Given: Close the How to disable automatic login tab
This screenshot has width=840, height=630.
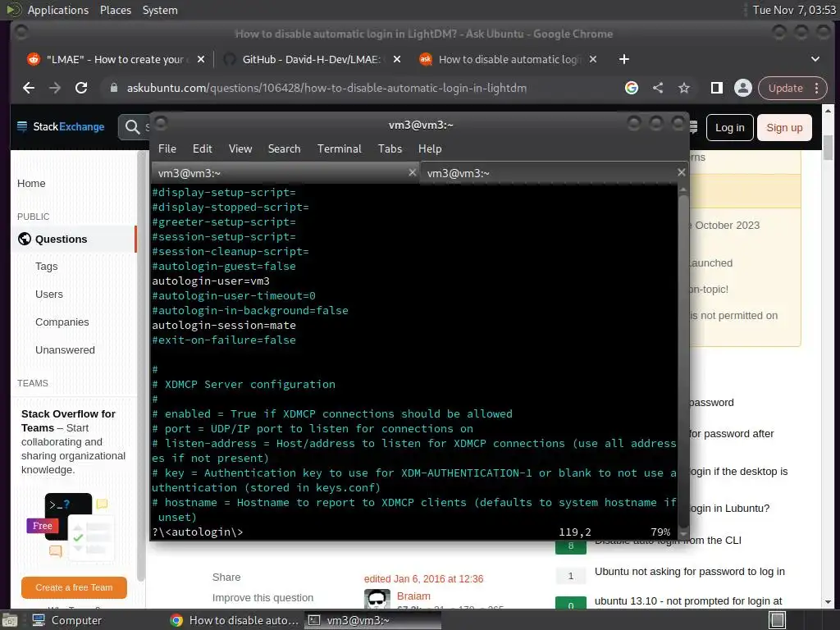Looking at the screenshot, I should pos(593,59).
